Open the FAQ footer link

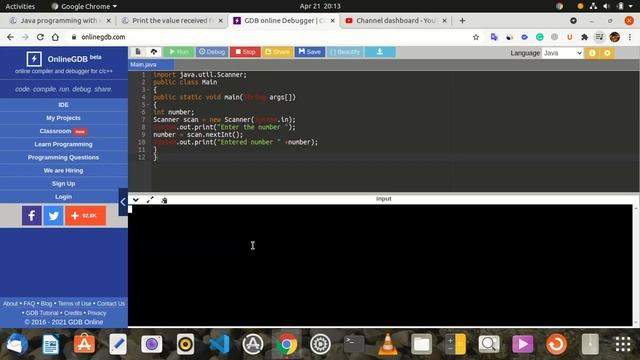click(x=29, y=304)
